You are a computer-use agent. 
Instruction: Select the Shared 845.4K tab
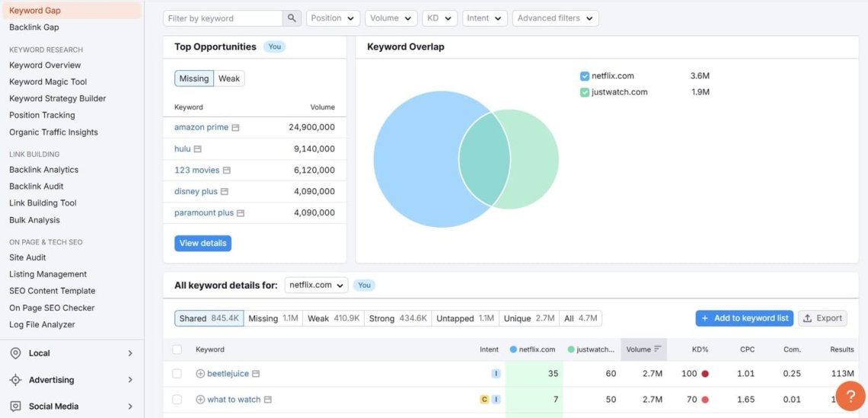(x=209, y=318)
